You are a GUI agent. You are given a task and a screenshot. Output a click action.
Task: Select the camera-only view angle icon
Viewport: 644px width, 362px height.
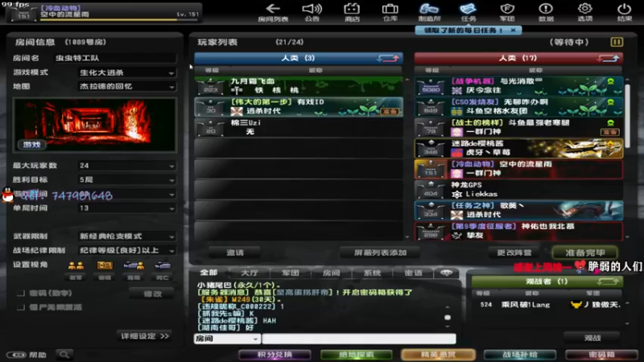tap(163, 265)
